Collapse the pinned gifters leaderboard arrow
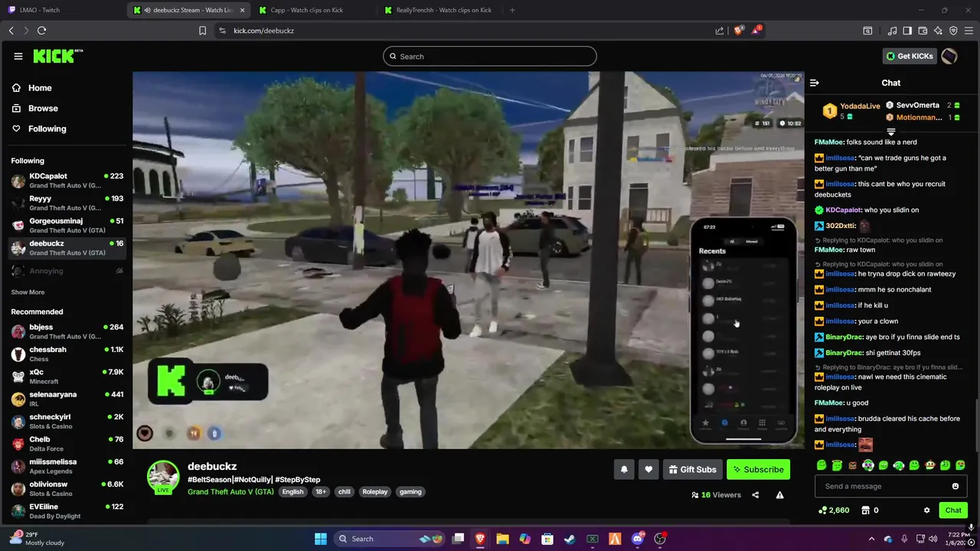This screenshot has width=980, height=551. click(890, 132)
